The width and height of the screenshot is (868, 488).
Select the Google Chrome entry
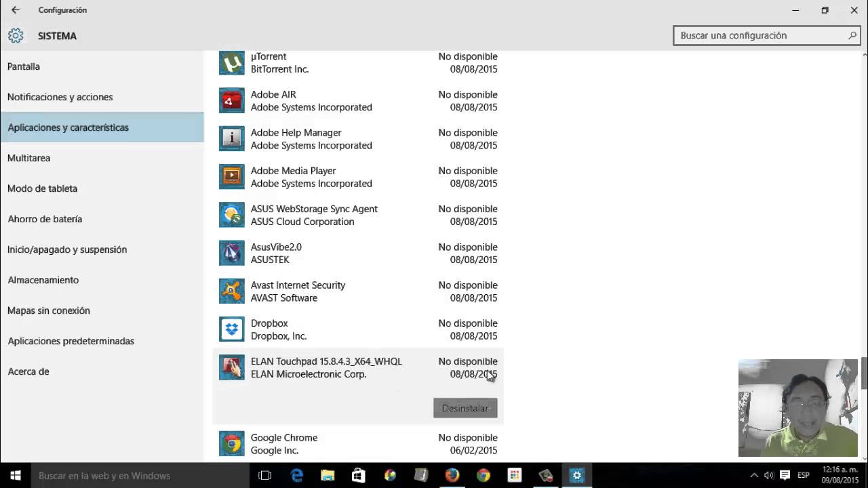[358, 443]
